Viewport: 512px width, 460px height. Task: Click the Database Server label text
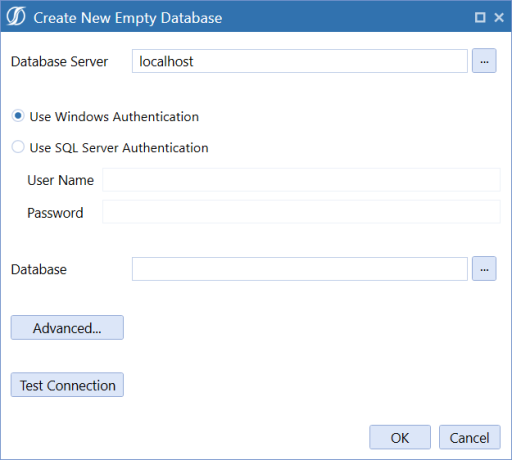tap(59, 62)
